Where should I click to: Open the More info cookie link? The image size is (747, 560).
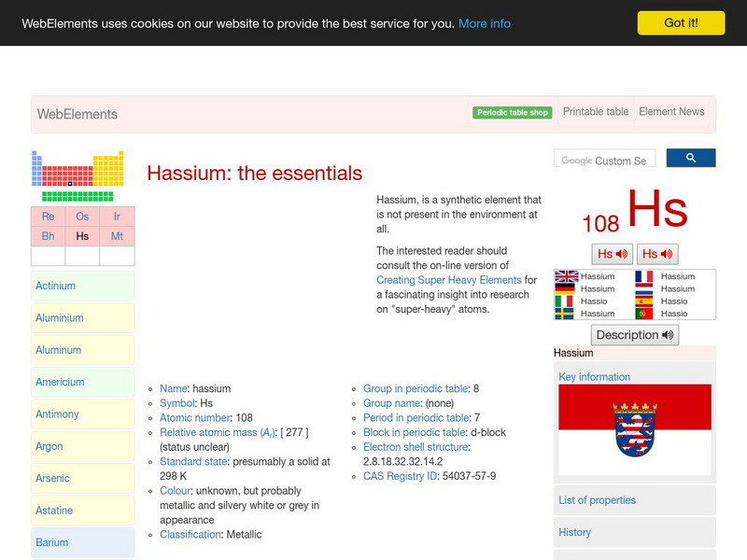point(484,23)
